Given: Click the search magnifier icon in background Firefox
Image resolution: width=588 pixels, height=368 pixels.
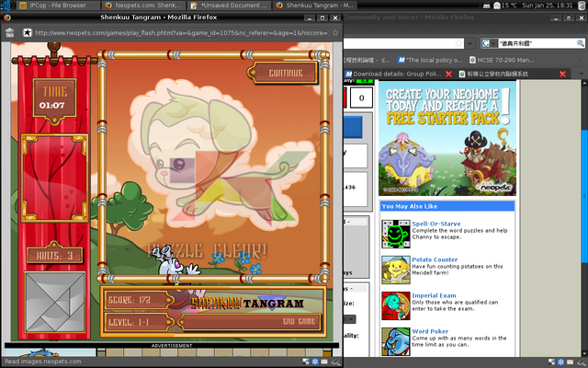Looking at the screenshot, I should click(580, 43).
